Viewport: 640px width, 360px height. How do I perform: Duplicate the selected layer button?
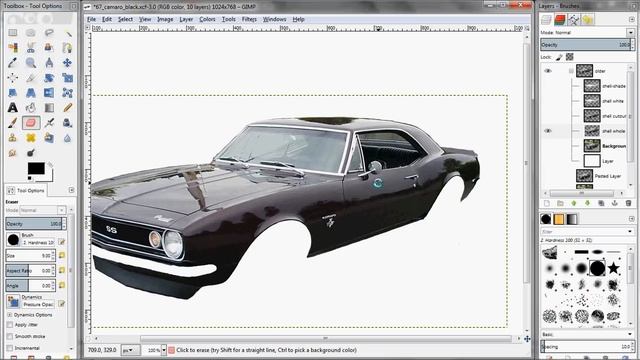click(601, 203)
